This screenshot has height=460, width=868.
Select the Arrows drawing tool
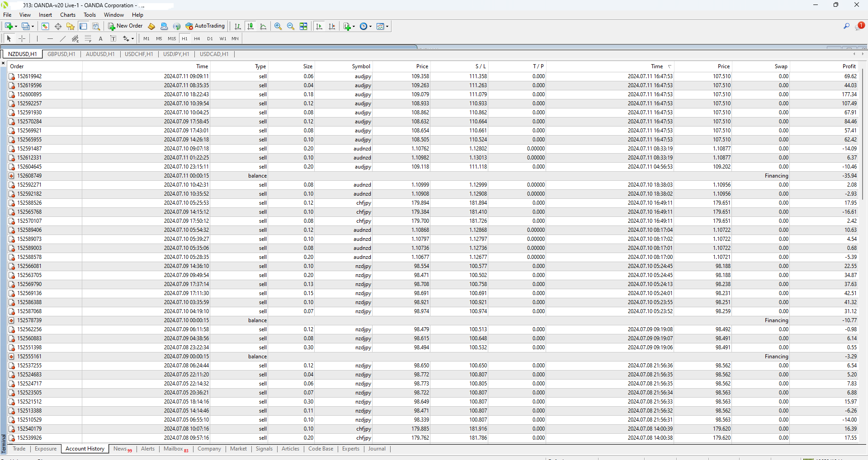[126, 38]
